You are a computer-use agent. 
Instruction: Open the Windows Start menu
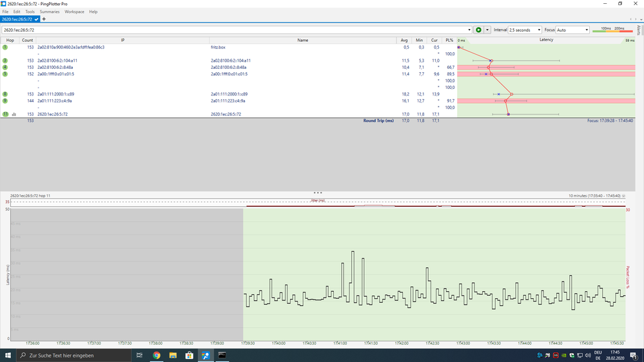click(x=8, y=356)
